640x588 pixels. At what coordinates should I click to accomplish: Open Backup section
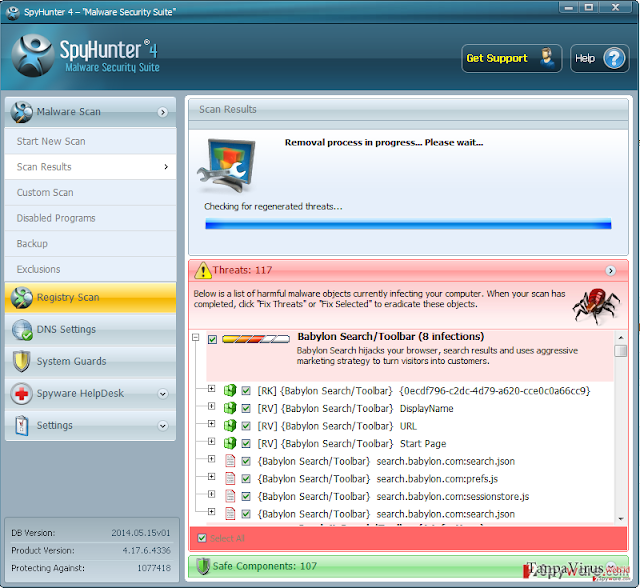coord(90,244)
